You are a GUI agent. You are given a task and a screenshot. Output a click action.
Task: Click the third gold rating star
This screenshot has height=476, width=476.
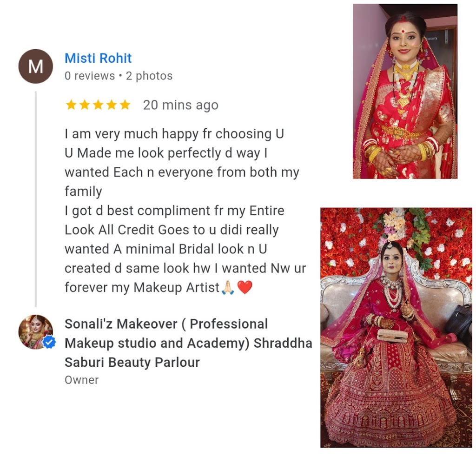pyautogui.click(x=98, y=105)
